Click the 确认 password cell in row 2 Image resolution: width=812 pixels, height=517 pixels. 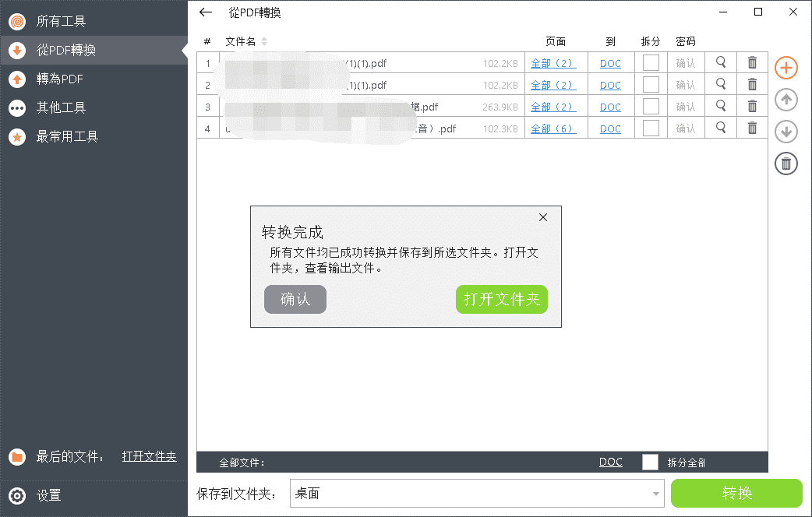(686, 86)
